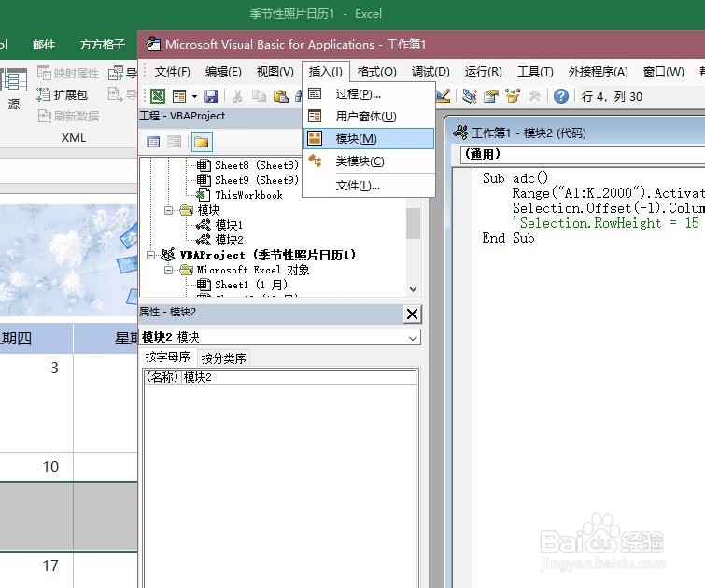The height and width of the screenshot is (588, 705).
Task: Select calendar cell 10 in Excel sheet
Action: pyautogui.click(x=50, y=467)
